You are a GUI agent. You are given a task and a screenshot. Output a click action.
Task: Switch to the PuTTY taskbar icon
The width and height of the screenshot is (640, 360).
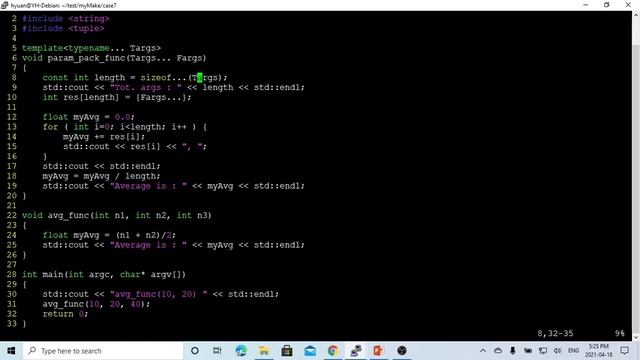point(356,351)
